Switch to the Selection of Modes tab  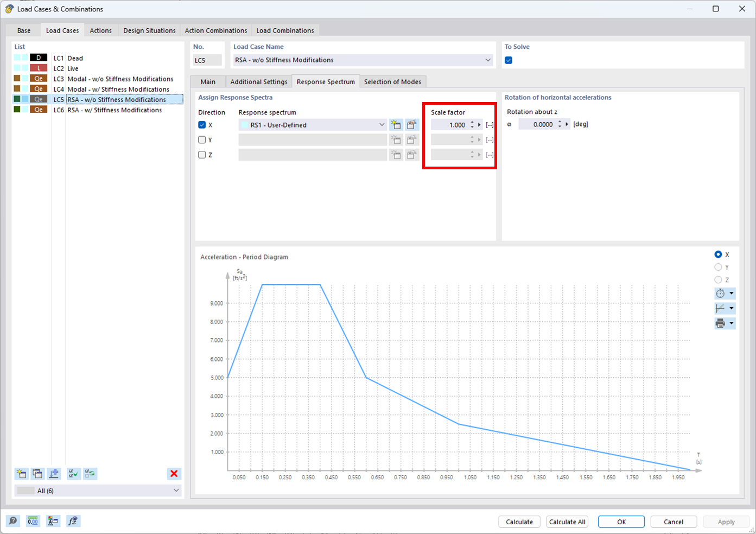click(x=392, y=81)
